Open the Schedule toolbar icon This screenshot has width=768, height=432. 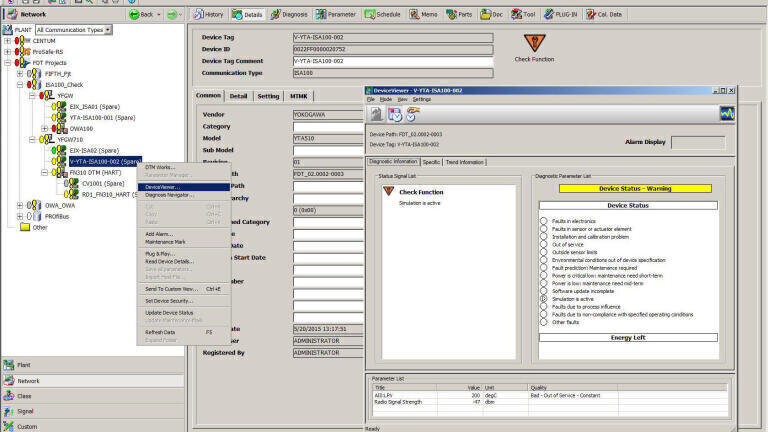point(370,14)
